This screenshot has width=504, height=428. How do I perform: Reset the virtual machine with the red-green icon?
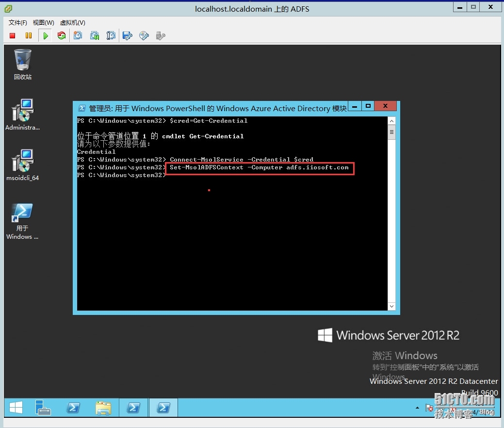[x=62, y=35]
